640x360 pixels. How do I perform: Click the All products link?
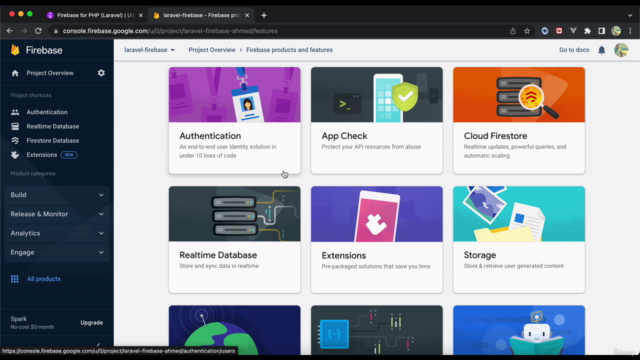point(44,279)
